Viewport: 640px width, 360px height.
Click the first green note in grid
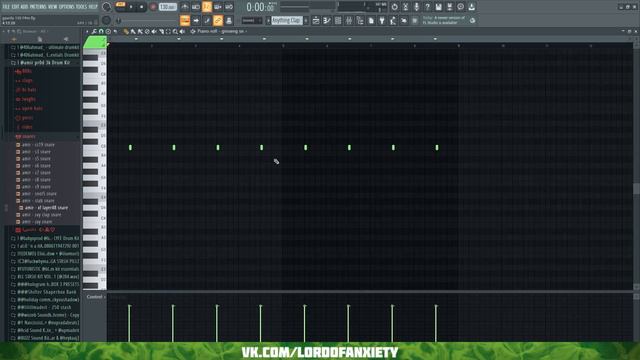[x=130, y=147]
